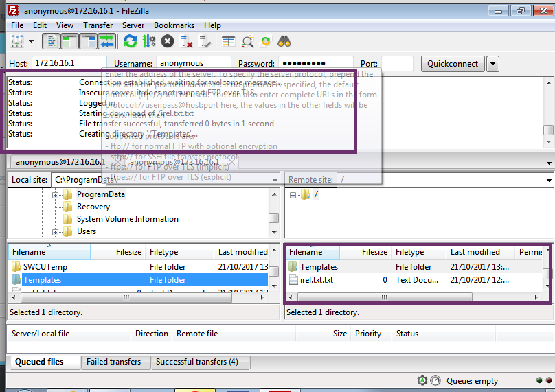The width and height of the screenshot is (555, 392).
Task: Click remote list horizontal scrollbar thumb
Action: (385, 297)
